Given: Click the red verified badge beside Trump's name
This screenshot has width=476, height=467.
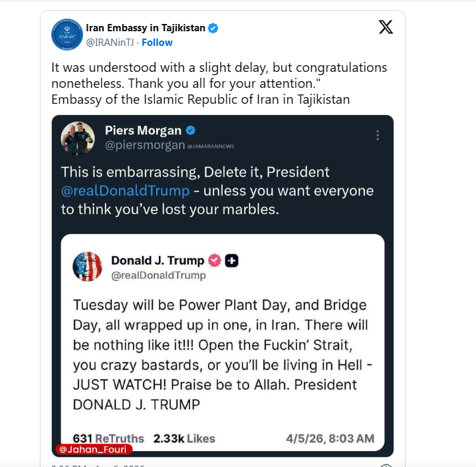Looking at the screenshot, I should [215, 260].
